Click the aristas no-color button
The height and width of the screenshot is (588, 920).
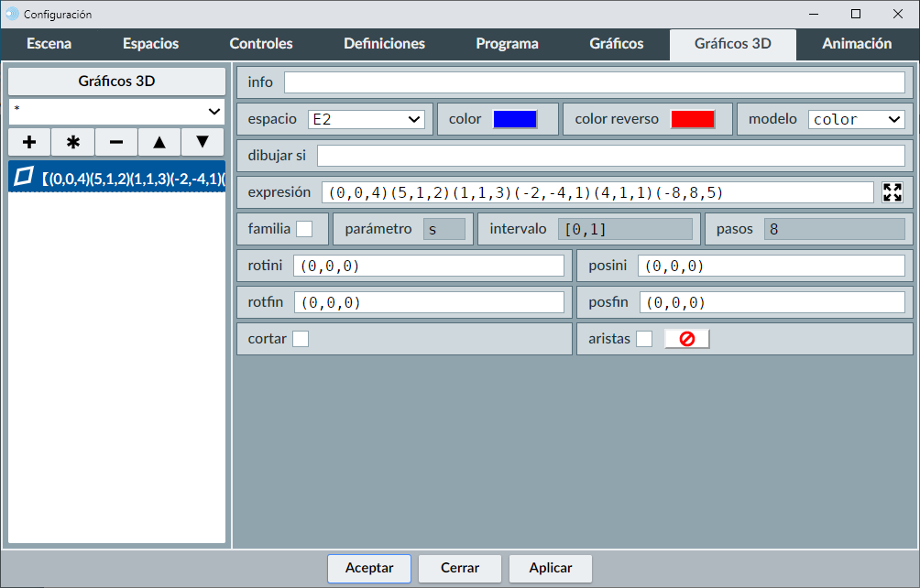(x=686, y=339)
